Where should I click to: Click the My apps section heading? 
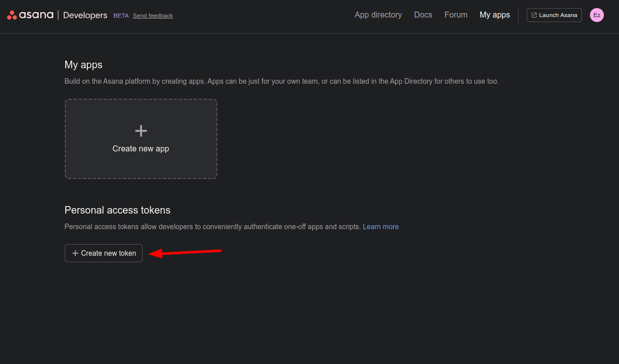click(x=83, y=65)
